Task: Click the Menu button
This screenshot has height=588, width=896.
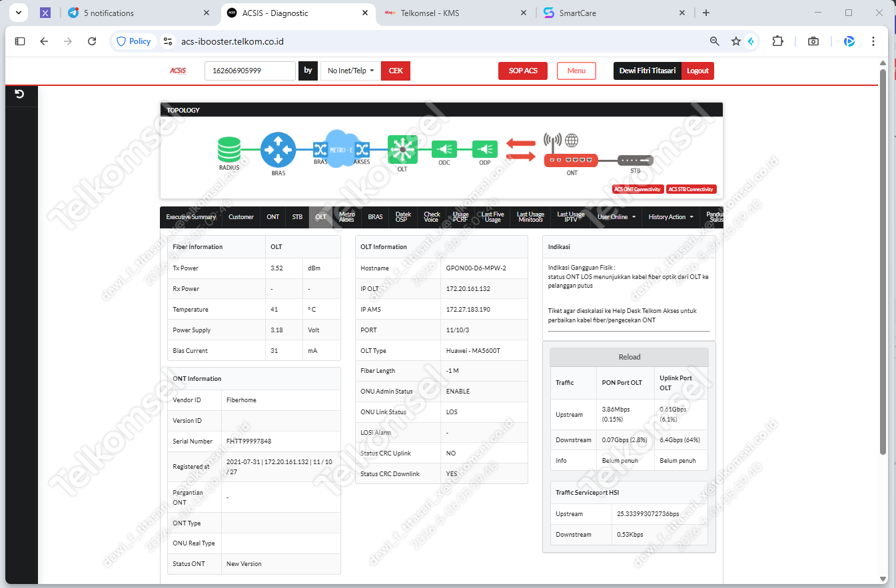Action: point(576,71)
